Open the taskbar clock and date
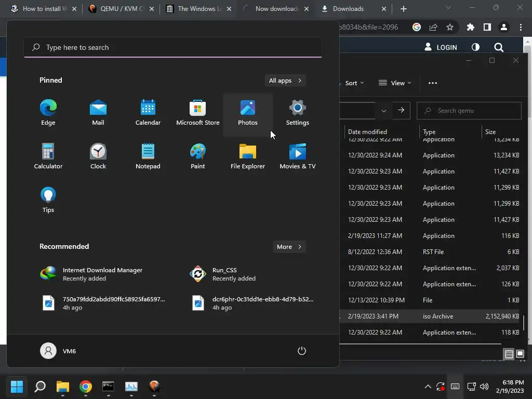Image resolution: width=532 pixels, height=399 pixels. pyautogui.click(x=510, y=386)
